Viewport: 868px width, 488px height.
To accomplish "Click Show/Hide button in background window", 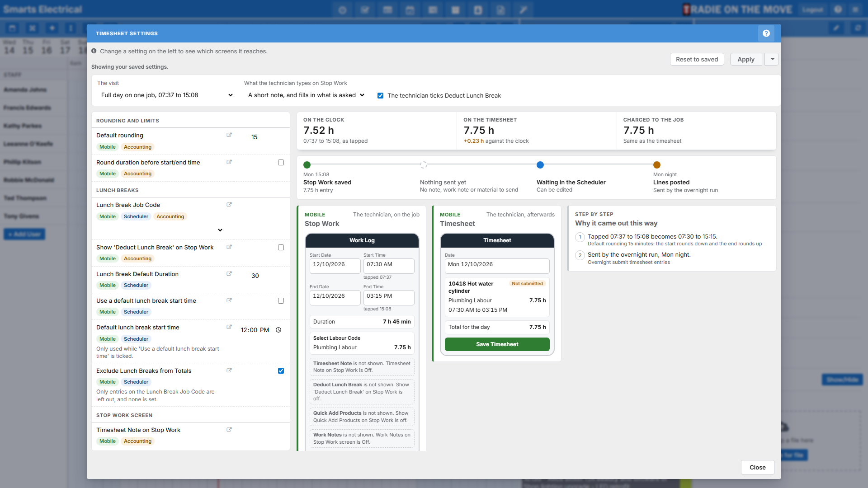I will point(842,380).
